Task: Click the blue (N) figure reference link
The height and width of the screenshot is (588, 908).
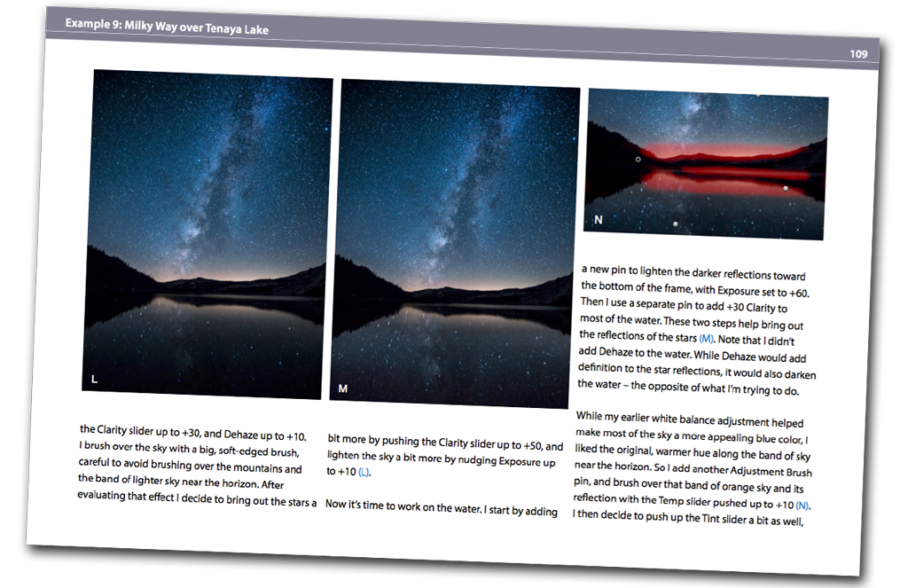Action: (802, 506)
